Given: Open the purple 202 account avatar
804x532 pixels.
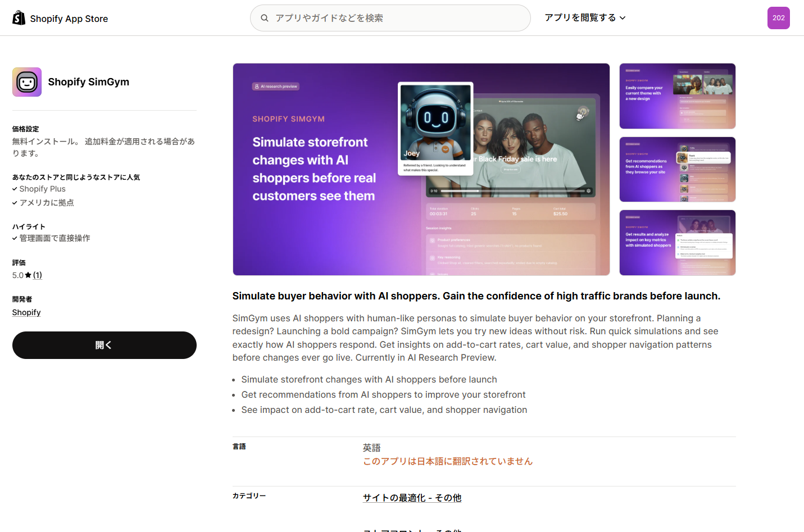Looking at the screenshot, I should click(778, 18).
